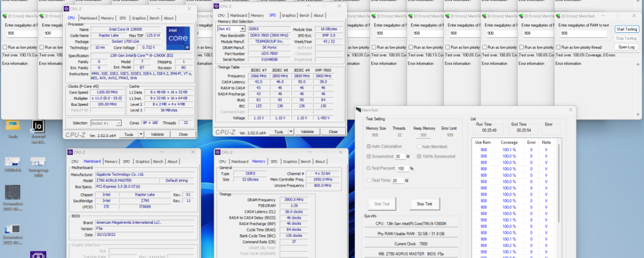
Task: Select the Test Time radio option
Action: (x=369, y=181)
